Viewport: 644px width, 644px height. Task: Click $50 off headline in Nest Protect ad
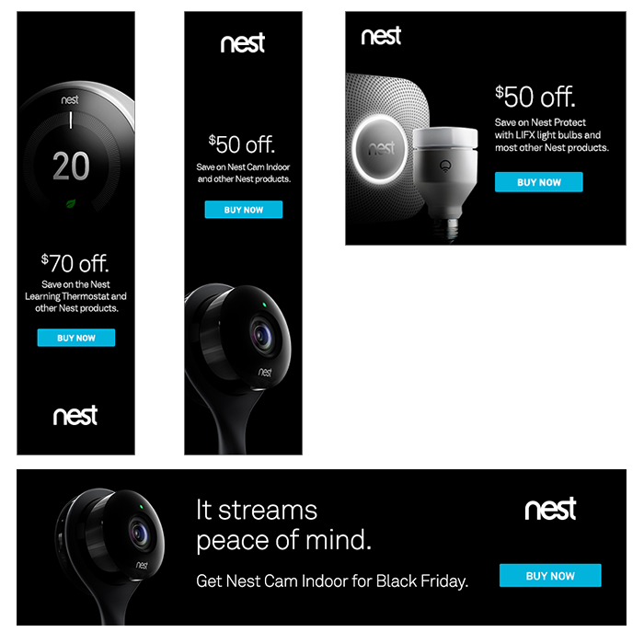click(x=535, y=97)
